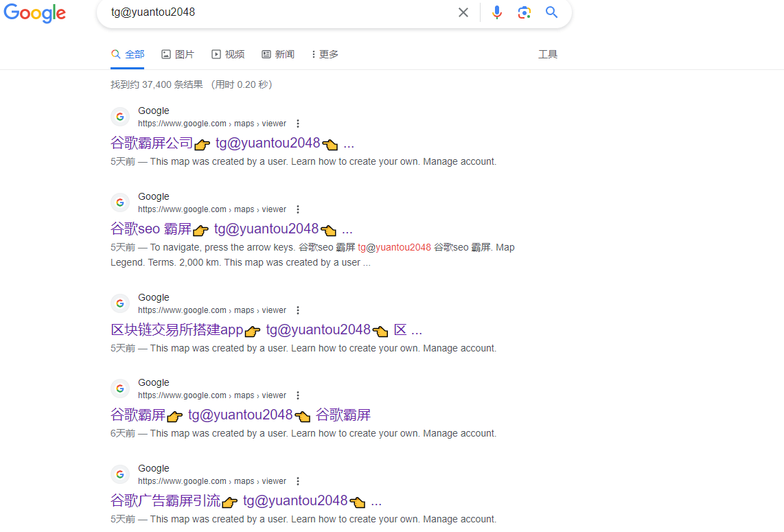This screenshot has height=532, width=784.
Task: Open more options for 谷歌广告霸屏引流 result
Action: (298, 481)
